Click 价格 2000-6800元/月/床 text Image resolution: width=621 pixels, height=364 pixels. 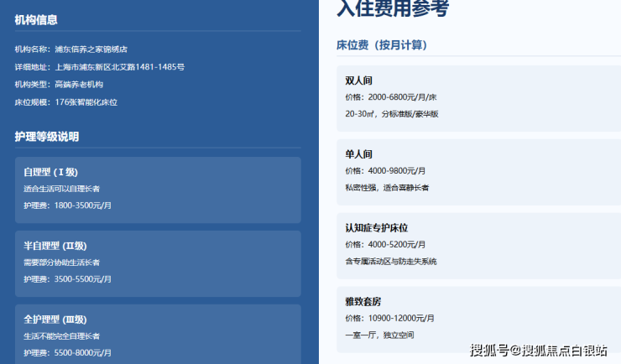(x=391, y=97)
